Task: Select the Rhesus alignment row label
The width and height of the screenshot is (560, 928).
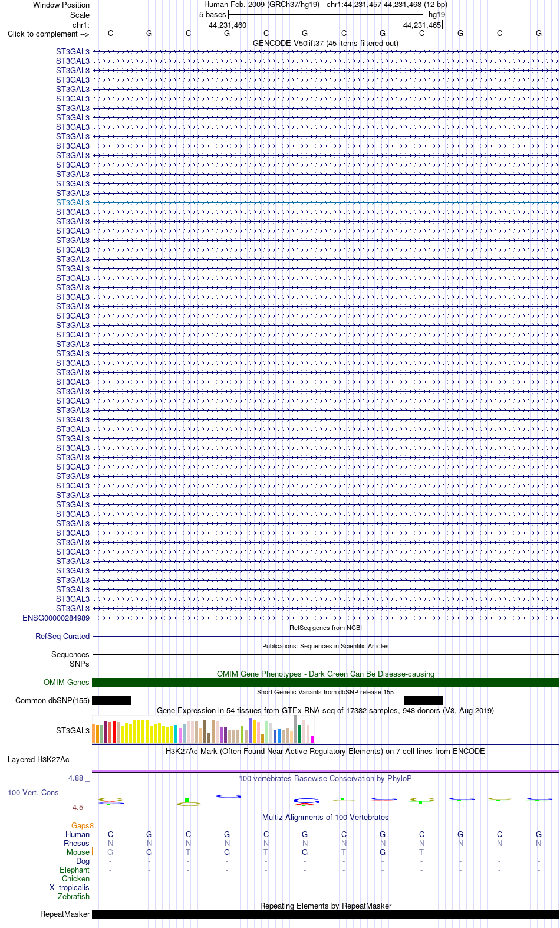Action: tap(77, 843)
